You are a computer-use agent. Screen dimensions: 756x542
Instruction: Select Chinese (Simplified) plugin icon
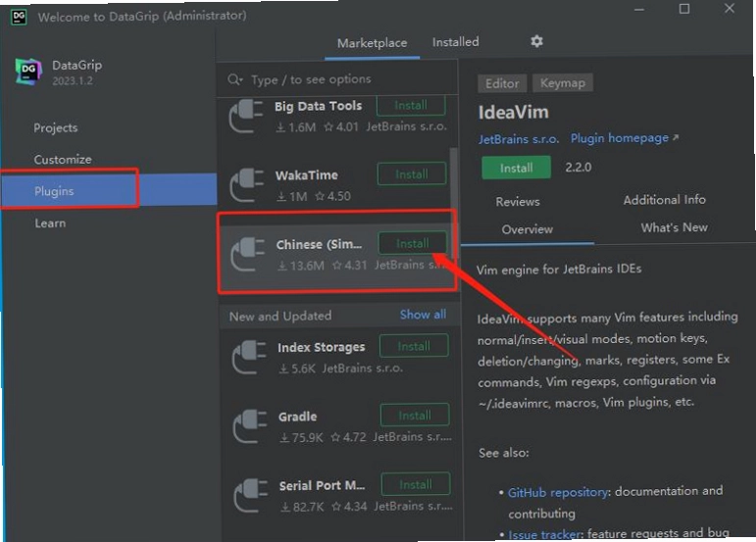[x=248, y=255]
